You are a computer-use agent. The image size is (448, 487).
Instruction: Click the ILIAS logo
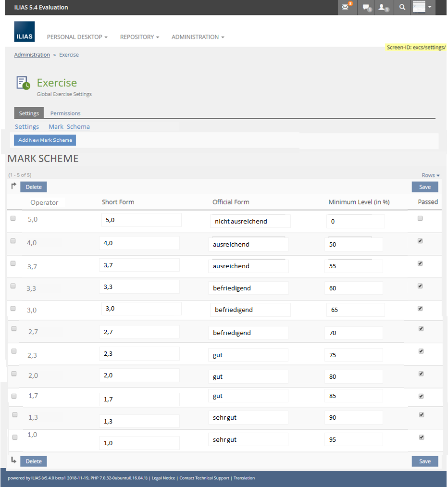24,32
